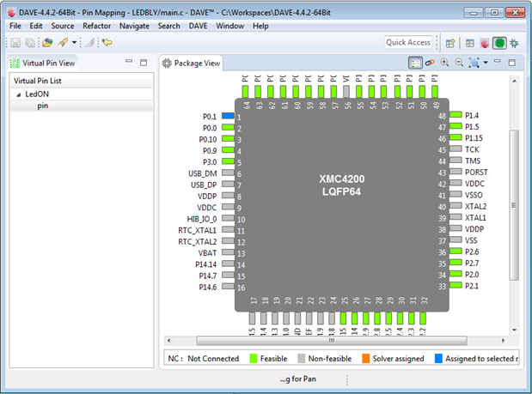
Task: Click the blue P0.1 pin 1 pad
Action: 227,116
